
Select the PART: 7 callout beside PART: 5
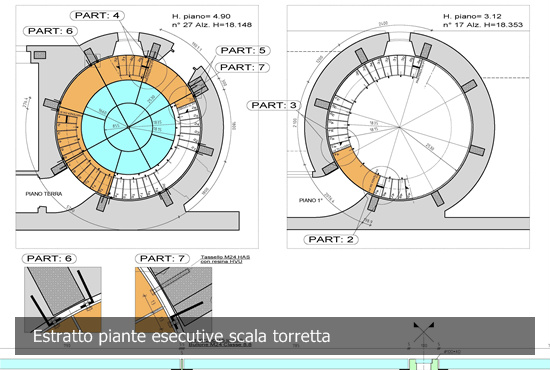click(x=242, y=67)
